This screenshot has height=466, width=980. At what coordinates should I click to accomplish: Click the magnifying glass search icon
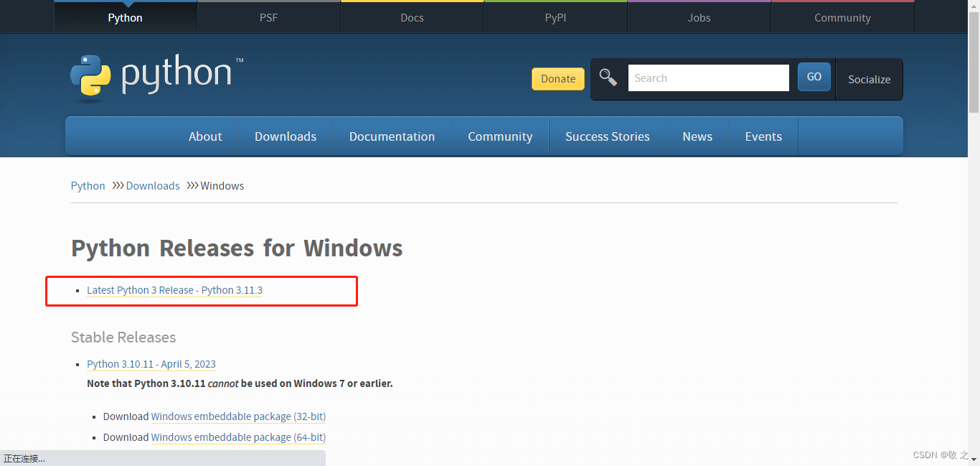click(608, 78)
